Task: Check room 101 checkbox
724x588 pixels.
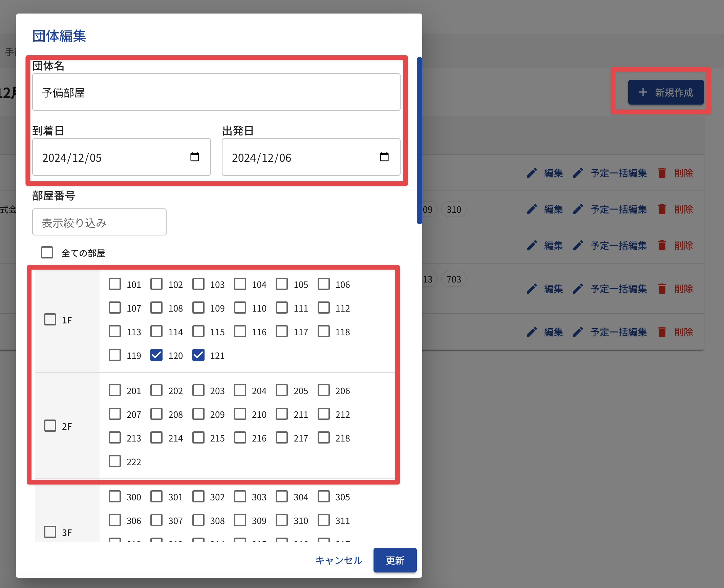Action: click(115, 284)
